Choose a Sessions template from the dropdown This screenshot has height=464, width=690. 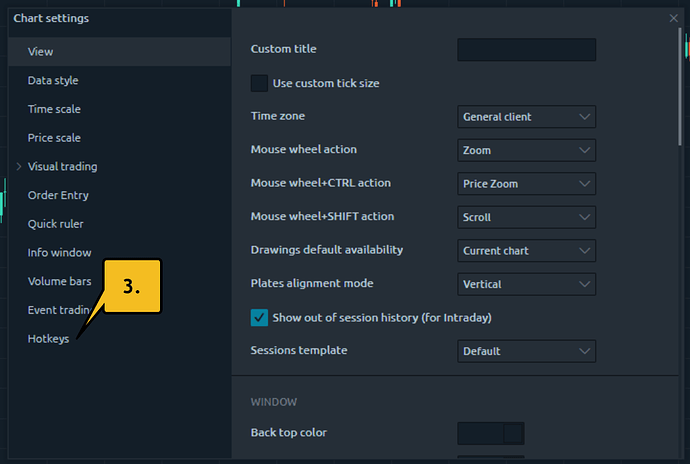tap(526, 351)
